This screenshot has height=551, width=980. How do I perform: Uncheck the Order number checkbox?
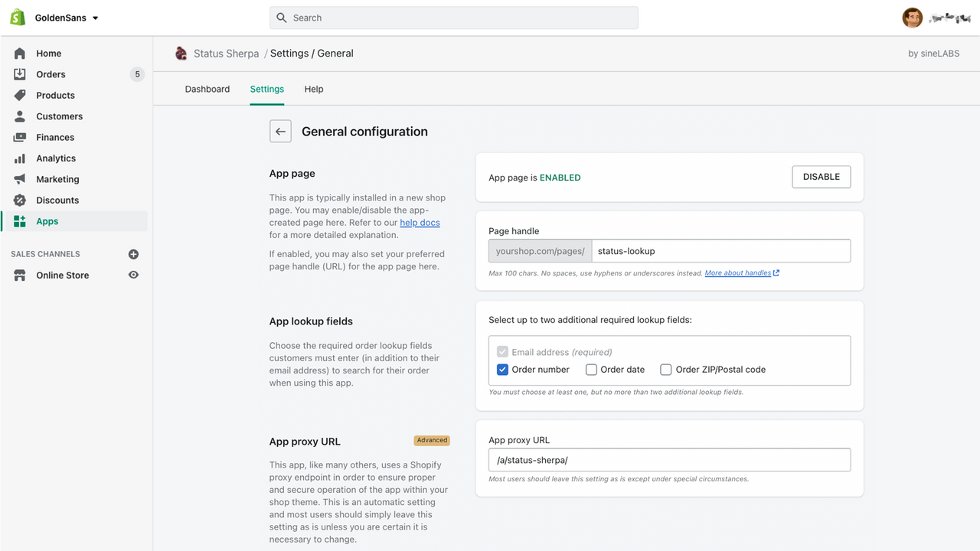coord(503,370)
